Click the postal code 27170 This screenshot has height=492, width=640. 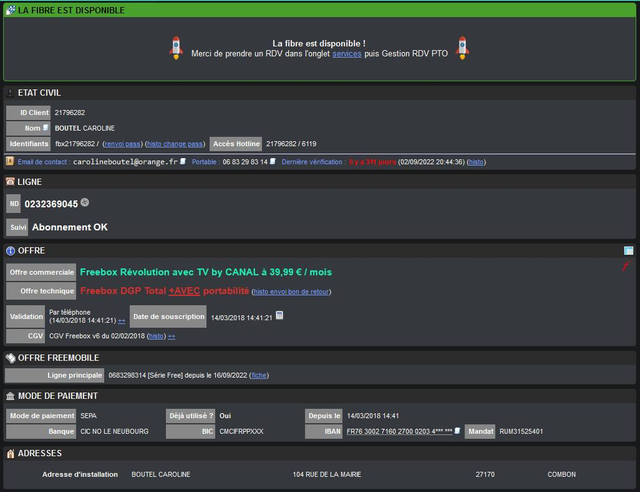coord(485,474)
